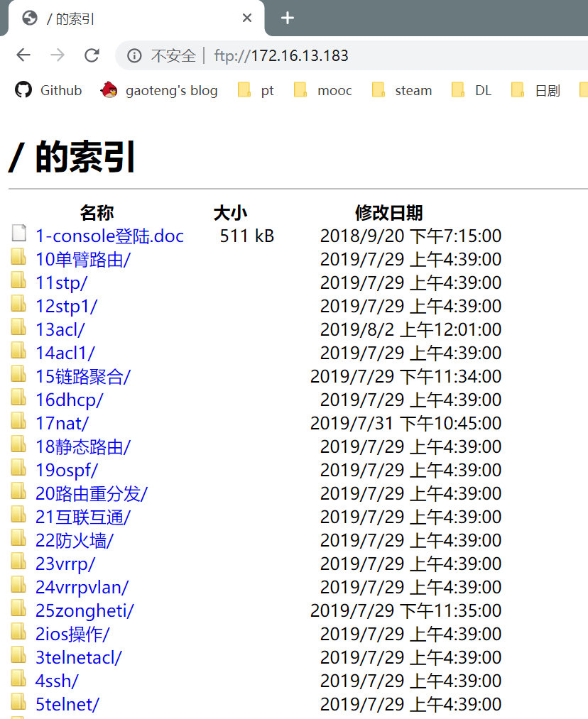
Task: Open the 17nat folder link
Action: point(62,423)
